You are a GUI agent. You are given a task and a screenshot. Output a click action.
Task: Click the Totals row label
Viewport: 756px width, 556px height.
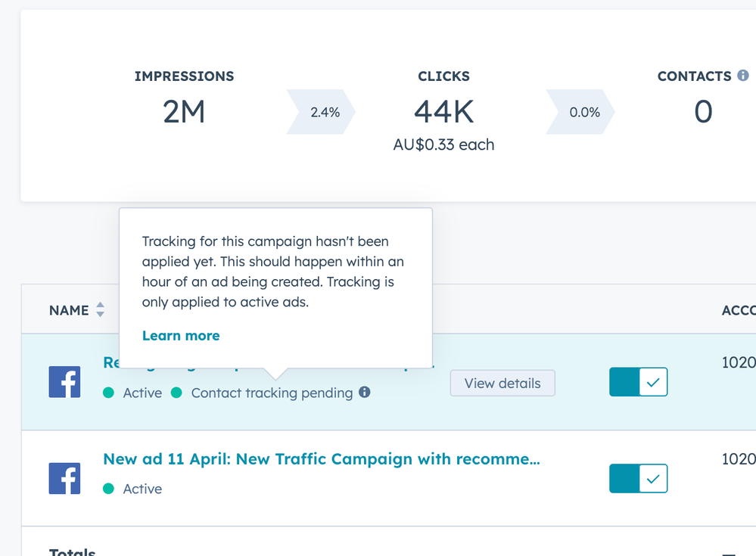pos(73,551)
